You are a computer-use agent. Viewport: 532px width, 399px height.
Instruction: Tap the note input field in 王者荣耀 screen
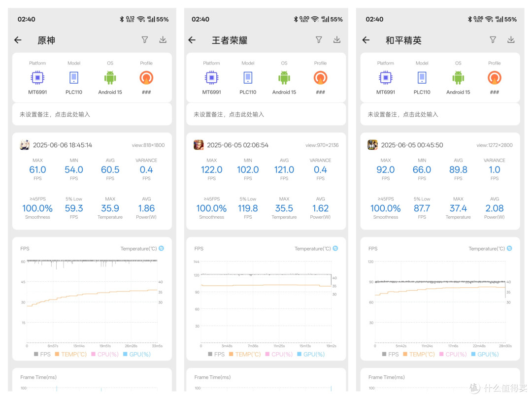[266, 114]
